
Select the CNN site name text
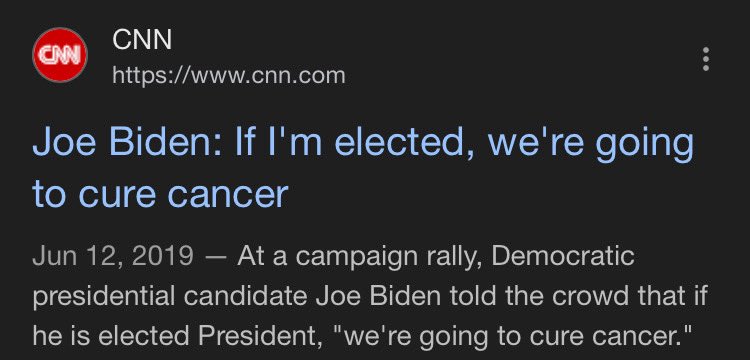142,39
